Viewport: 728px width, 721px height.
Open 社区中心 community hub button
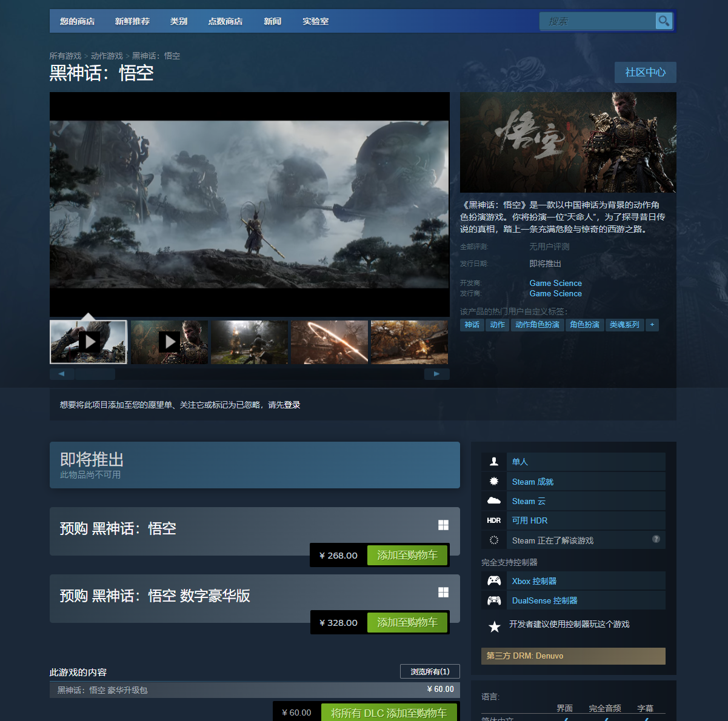[646, 72]
